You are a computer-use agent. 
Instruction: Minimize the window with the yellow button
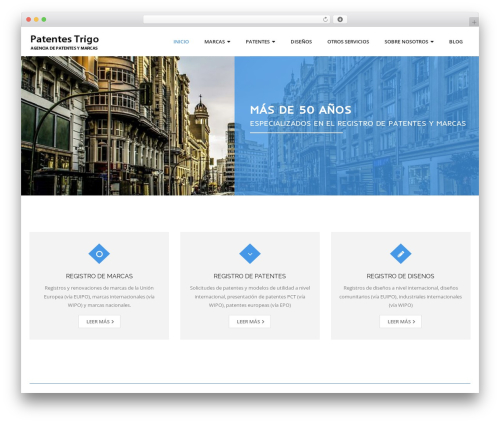click(x=36, y=19)
